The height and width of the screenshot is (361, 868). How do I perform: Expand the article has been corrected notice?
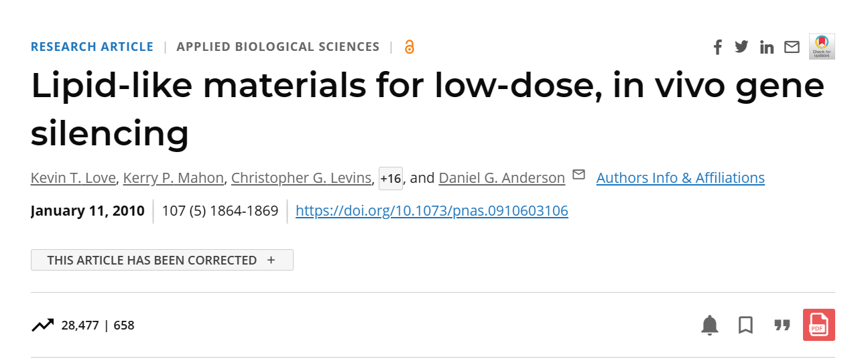click(x=162, y=260)
